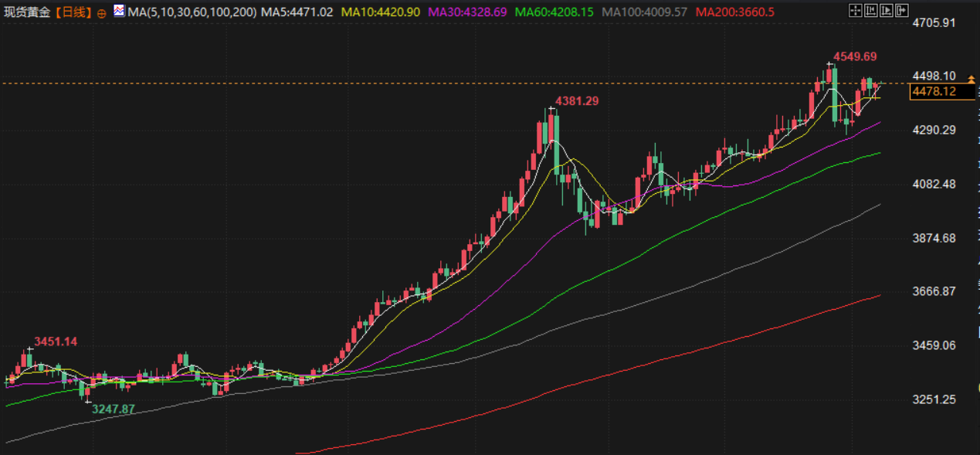Click the orange crosshair target icon beside 日线
980x455 pixels.
point(103,12)
